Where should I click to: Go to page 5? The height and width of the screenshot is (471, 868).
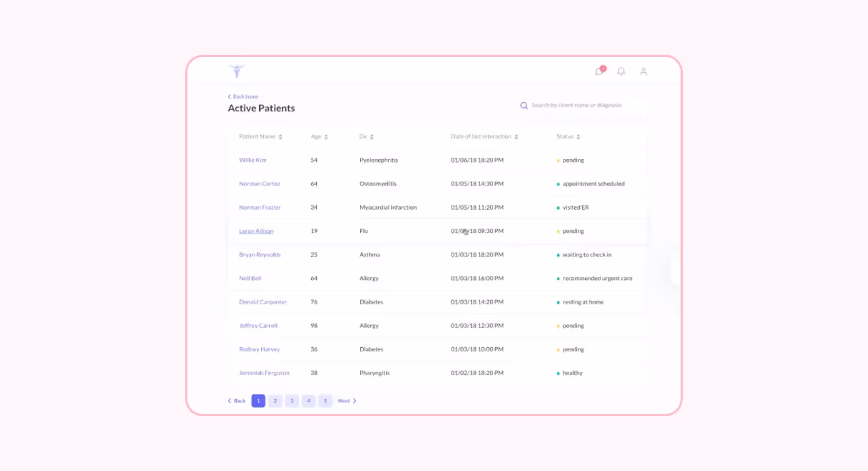point(325,401)
